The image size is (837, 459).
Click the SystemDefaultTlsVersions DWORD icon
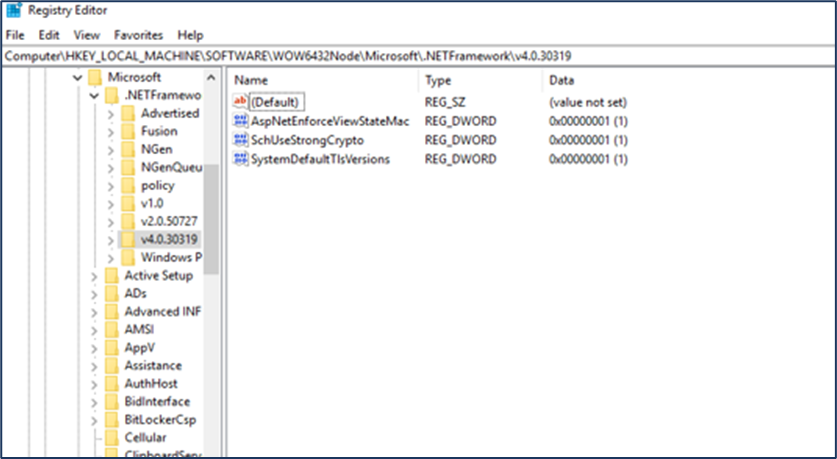[241, 159]
